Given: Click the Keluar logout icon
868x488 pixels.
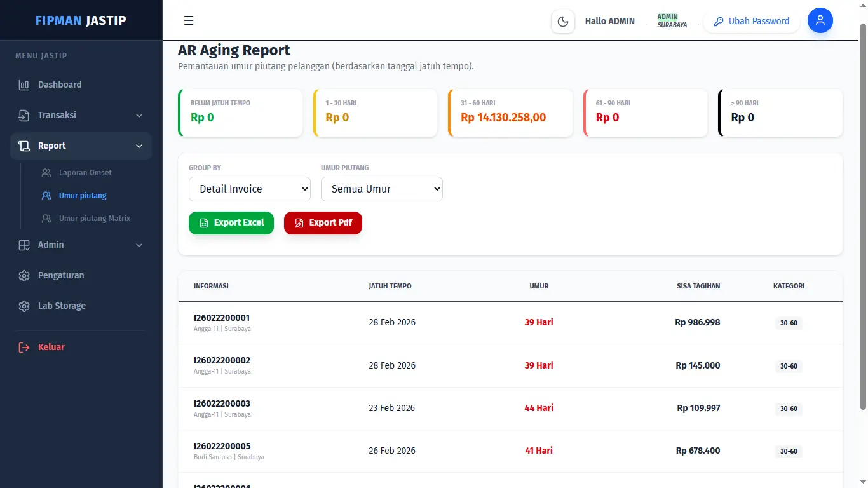Looking at the screenshot, I should click(24, 347).
